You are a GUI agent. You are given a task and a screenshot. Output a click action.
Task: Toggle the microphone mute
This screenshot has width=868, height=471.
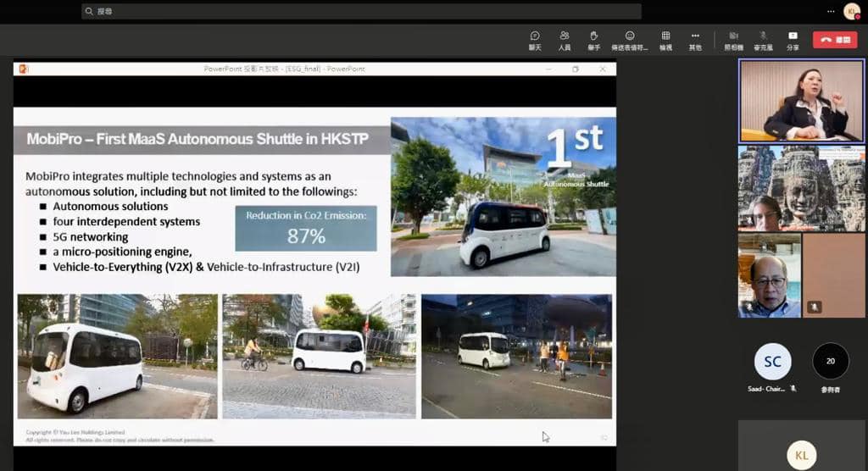[x=763, y=41]
